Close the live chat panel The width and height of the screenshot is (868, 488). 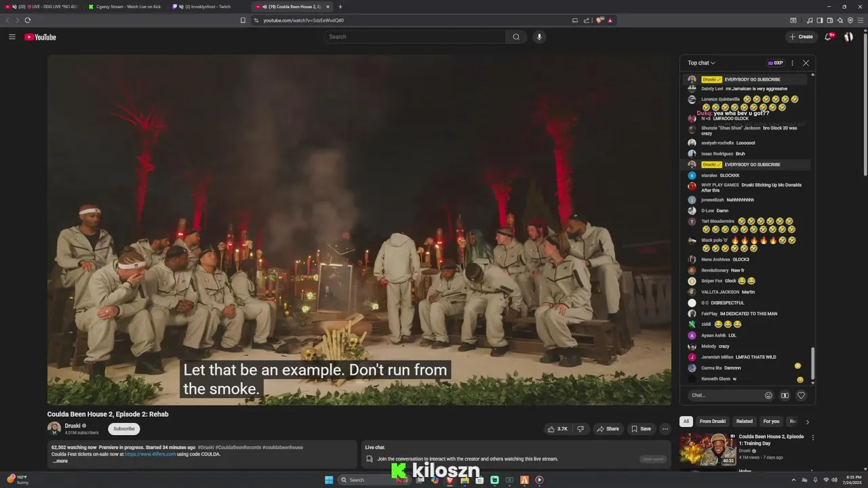[806, 63]
